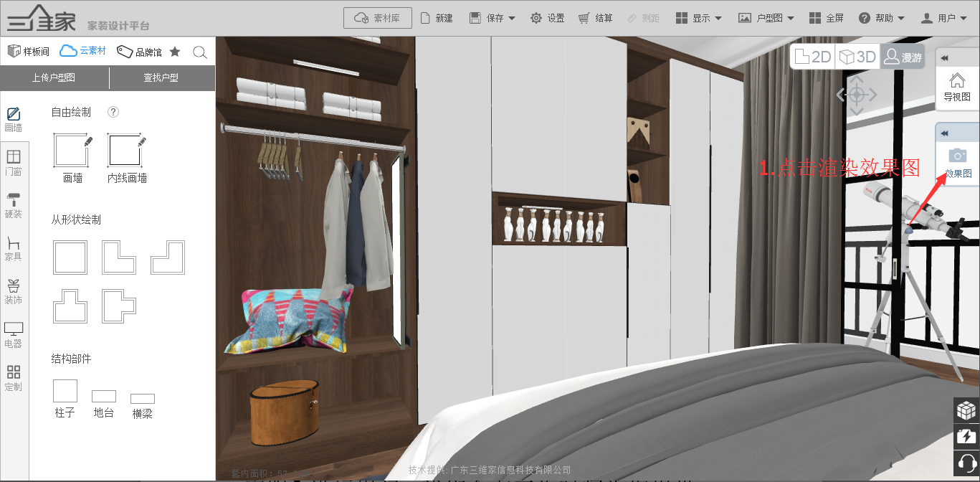
Task: Switch to 3D view mode
Action: [857, 57]
